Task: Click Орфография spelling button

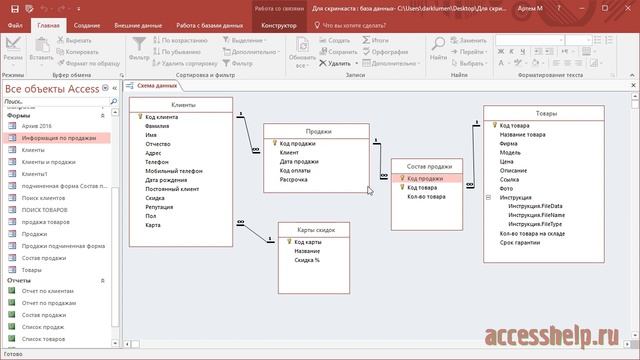Action: point(385,52)
